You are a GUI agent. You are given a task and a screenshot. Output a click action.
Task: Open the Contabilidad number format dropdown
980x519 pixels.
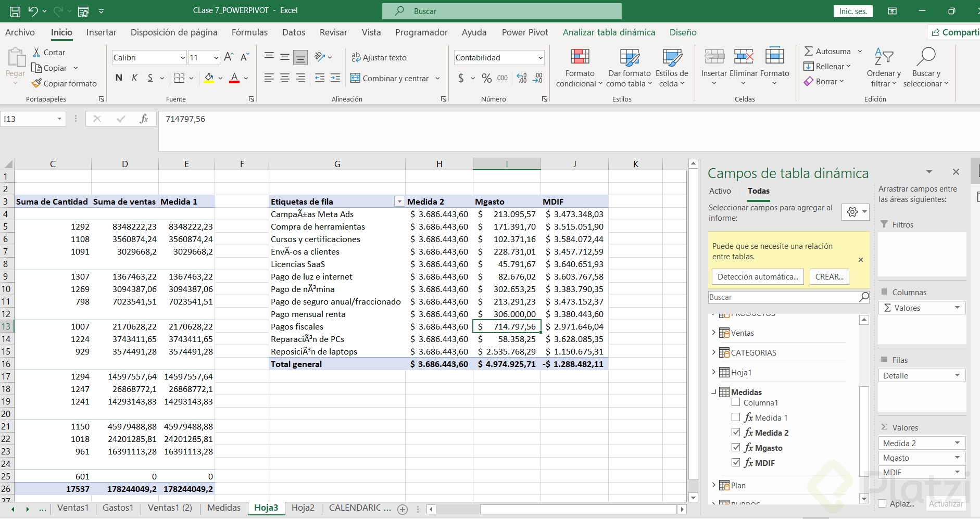click(541, 58)
